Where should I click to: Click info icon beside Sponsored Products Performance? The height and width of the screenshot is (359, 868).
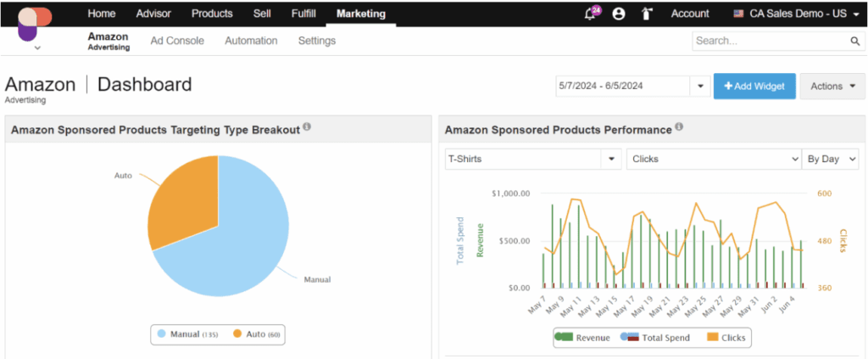pos(680,127)
